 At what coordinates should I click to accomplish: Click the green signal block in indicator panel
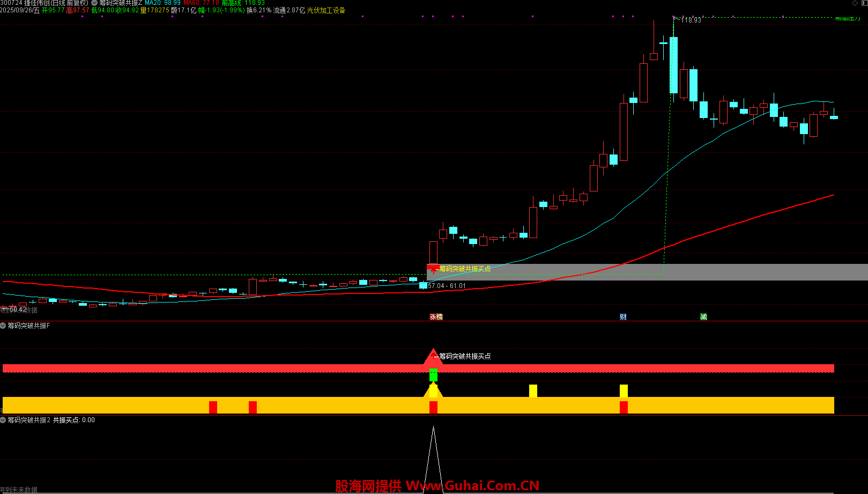(x=433, y=375)
